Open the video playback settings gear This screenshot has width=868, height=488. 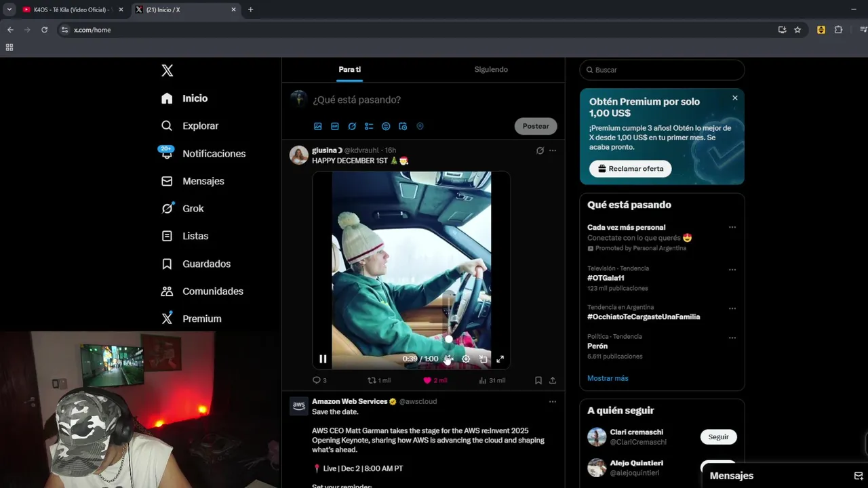point(466,359)
